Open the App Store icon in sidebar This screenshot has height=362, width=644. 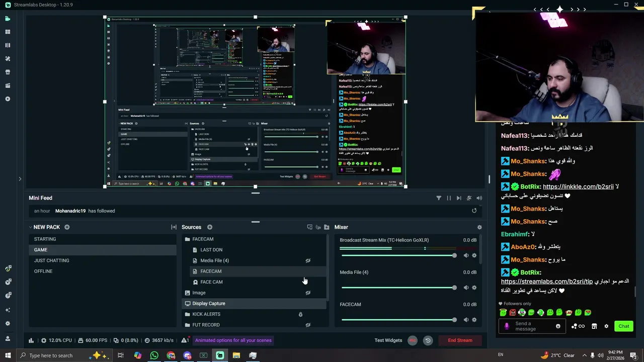pyautogui.click(x=8, y=72)
